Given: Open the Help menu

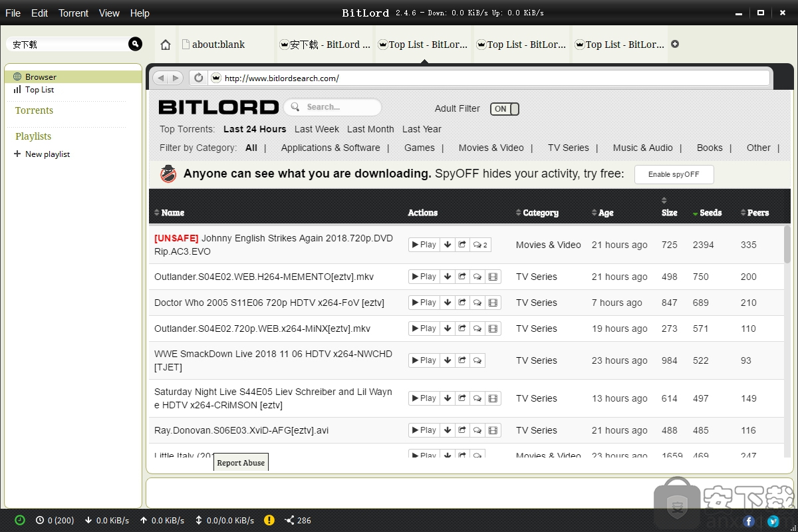Looking at the screenshot, I should coord(140,13).
